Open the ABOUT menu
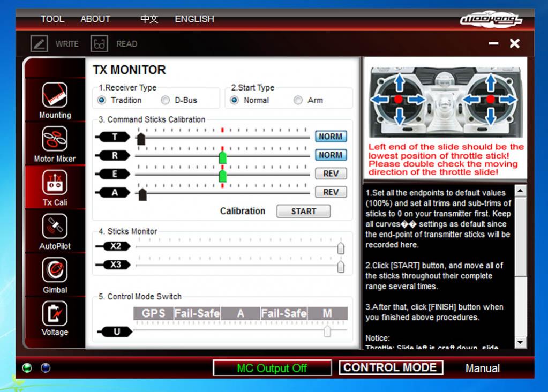This screenshot has width=548, height=392. click(95, 19)
